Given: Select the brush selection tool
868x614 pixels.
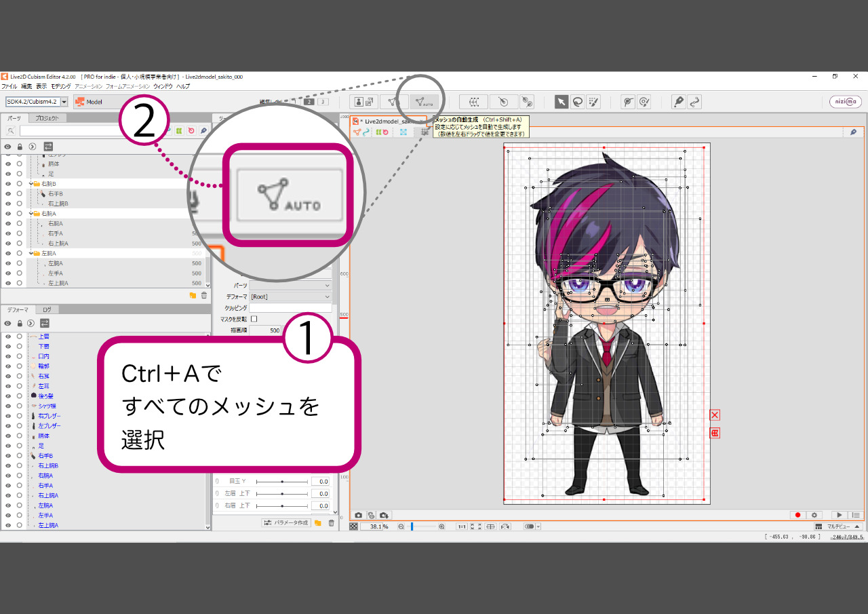Looking at the screenshot, I should (593, 102).
